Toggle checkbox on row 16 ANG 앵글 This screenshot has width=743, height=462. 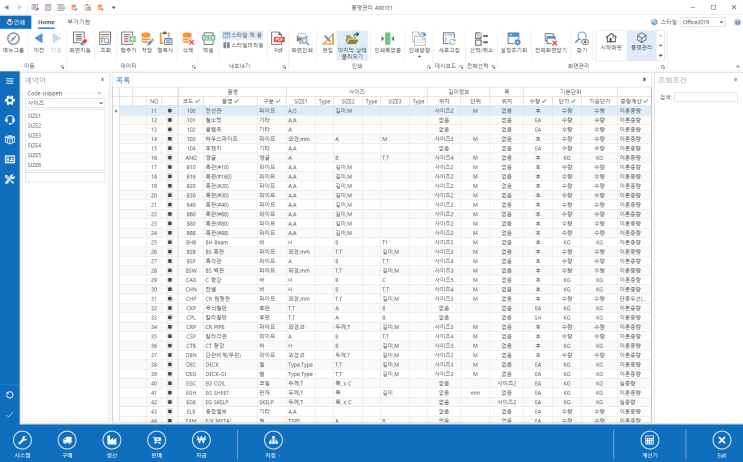[170, 158]
